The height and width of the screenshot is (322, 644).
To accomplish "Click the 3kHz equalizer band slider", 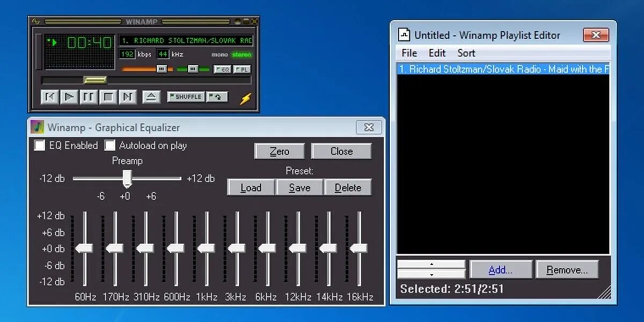I will coord(237,249).
